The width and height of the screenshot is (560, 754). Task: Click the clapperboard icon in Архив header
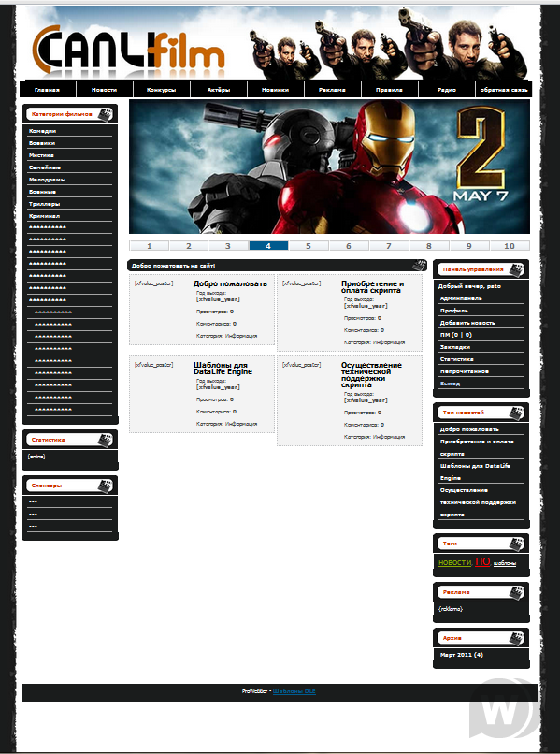click(516, 638)
